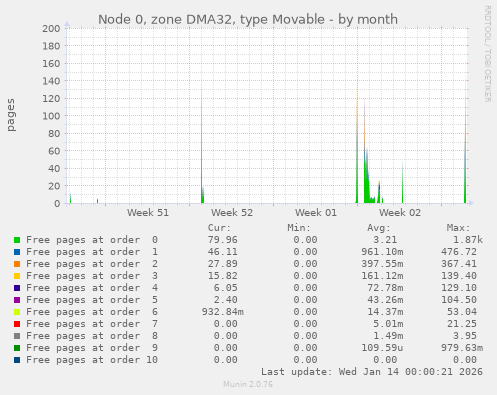Screen dimensions: 497x395
Task: Click the 'Max:' column header
Action: [x=458, y=228]
